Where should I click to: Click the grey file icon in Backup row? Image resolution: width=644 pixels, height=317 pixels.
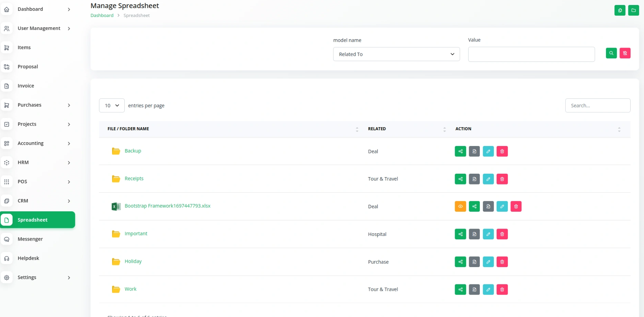click(x=474, y=151)
